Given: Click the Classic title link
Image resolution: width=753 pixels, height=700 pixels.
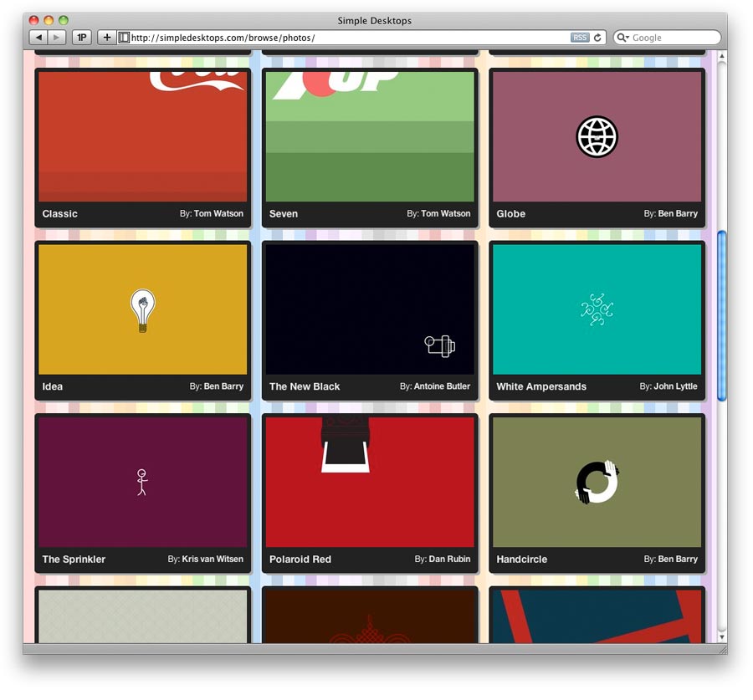Looking at the screenshot, I should point(59,213).
